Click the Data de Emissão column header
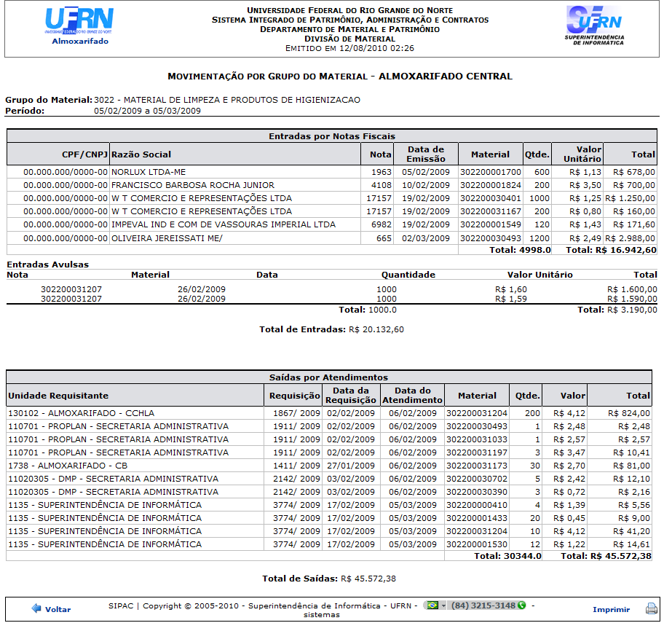The height and width of the screenshot is (631, 672). [426, 154]
